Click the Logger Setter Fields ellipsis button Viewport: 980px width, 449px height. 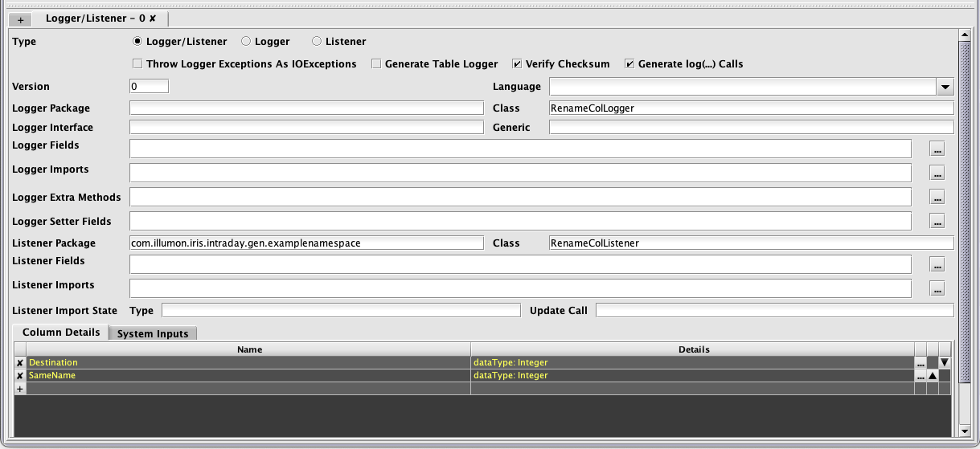coord(937,221)
